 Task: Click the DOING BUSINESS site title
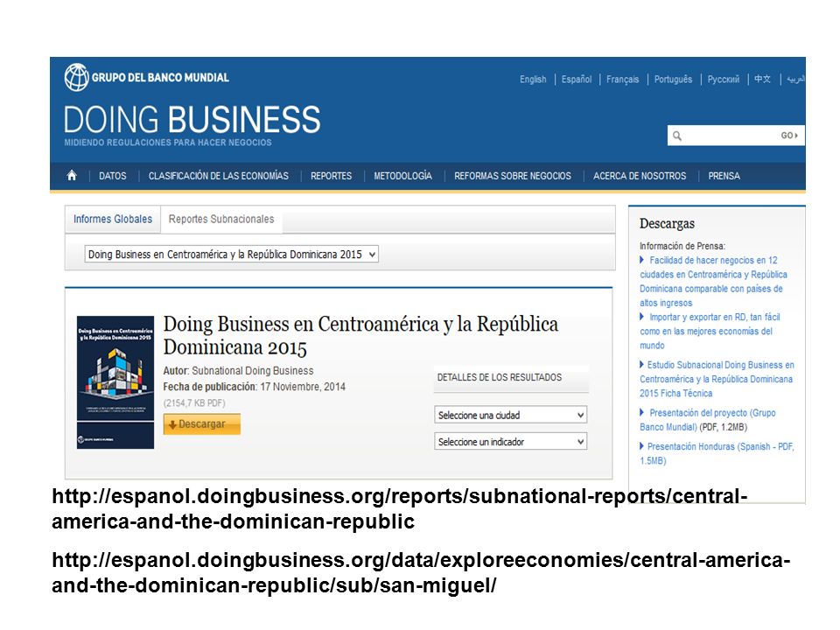[192, 120]
